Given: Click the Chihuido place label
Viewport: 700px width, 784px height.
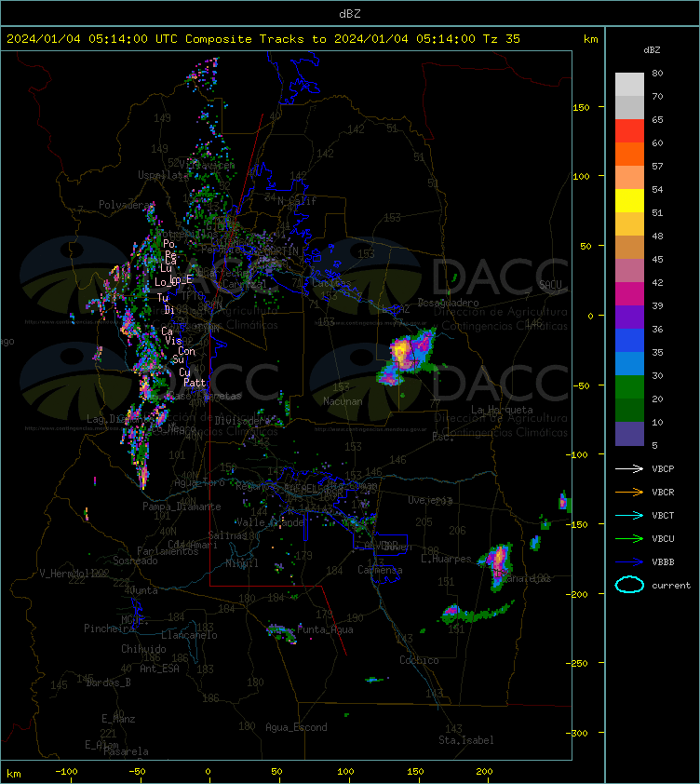Looking at the screenshot, I should click(x=143, y=648).
